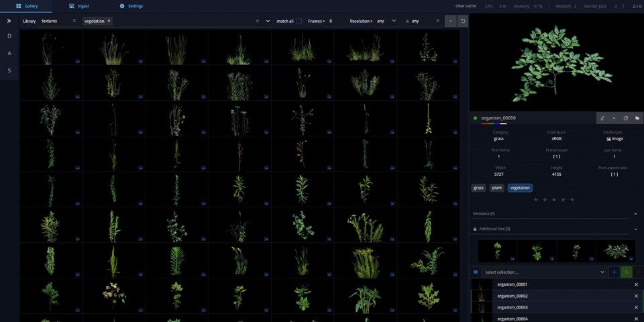Remove the vegetation tag filter chip
The height and width of the screenshot is (322, 644).
[x=109, y=21]
